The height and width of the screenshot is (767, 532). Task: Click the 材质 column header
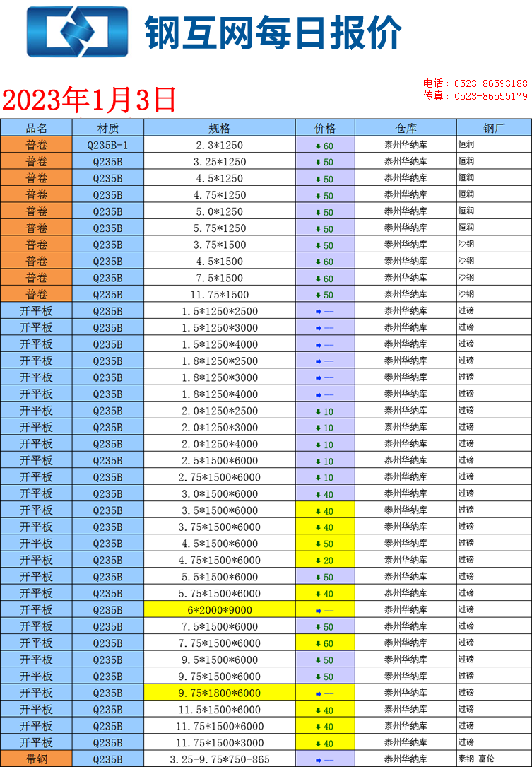108,129
